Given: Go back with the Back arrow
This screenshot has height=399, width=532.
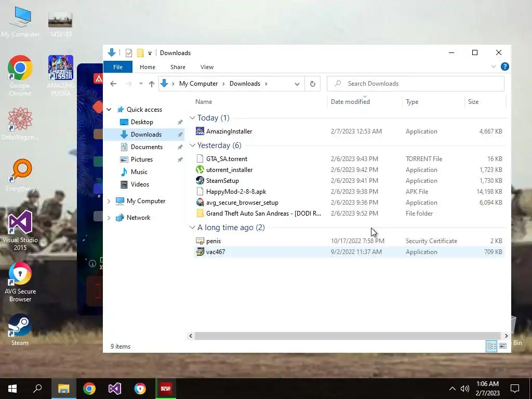Looking at the screenshot, I should [113, 84].
